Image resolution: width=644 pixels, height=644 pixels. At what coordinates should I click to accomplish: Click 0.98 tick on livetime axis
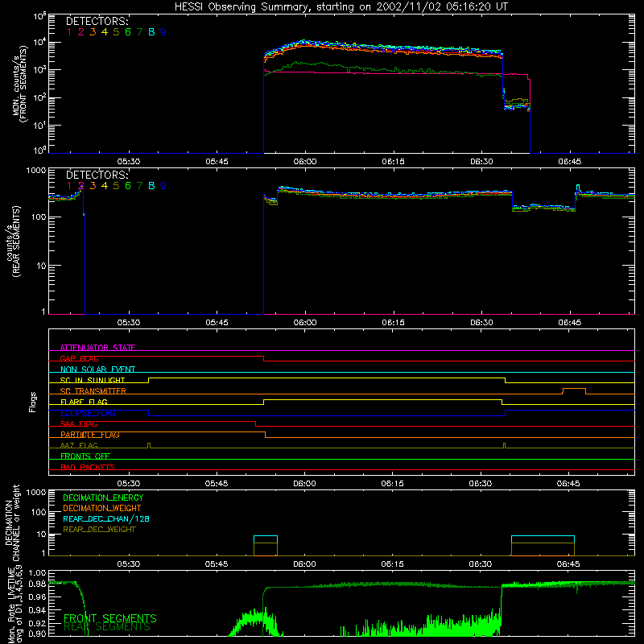tap(37, 584)
